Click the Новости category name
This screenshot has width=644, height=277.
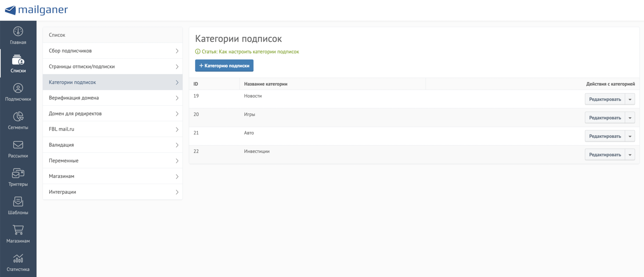[x=253, y=96]
